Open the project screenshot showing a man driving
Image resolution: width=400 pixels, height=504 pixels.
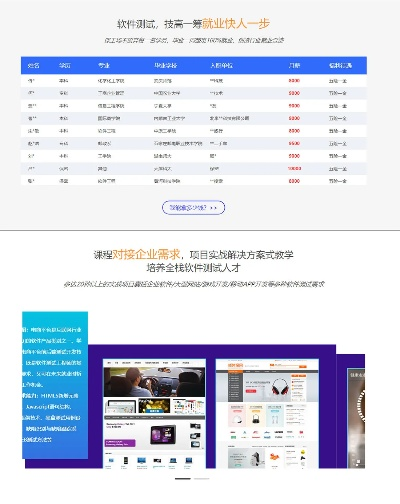tap(154, 413)
